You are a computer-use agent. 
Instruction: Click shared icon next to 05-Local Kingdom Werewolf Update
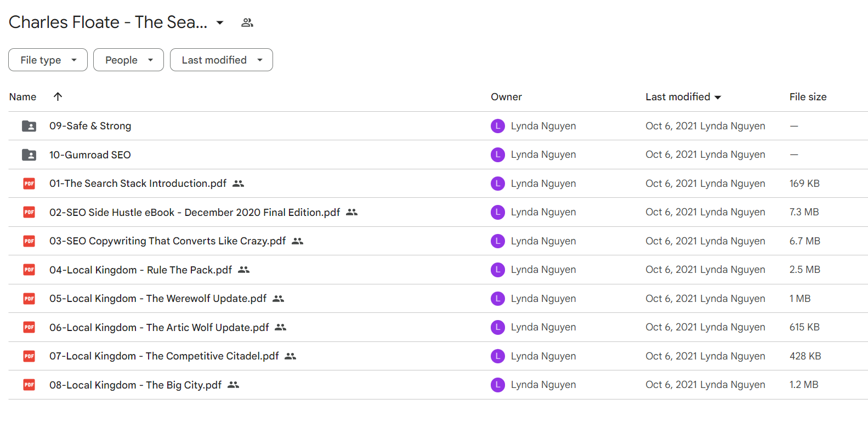click(278, 299)
